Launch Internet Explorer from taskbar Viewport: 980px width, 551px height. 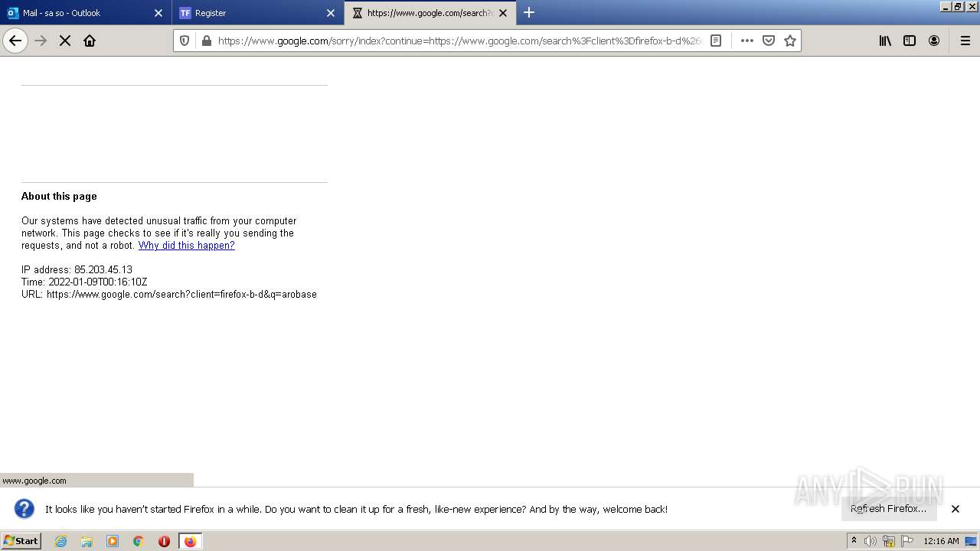[x=60, y=541]
